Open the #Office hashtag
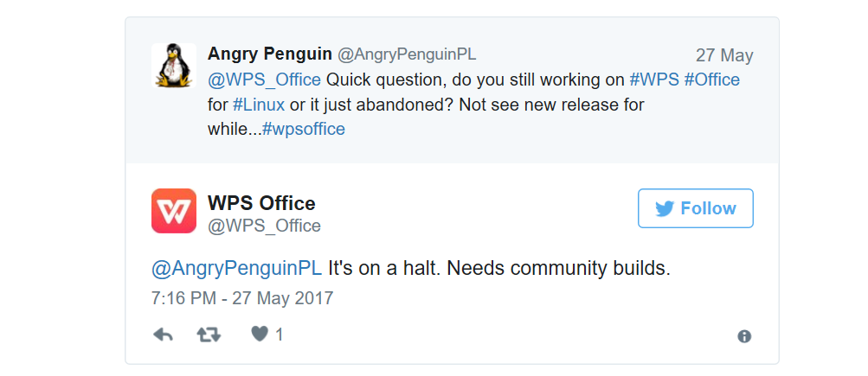Image resolution: width=868 pixels, height=376 pixels. pos(712,80)
